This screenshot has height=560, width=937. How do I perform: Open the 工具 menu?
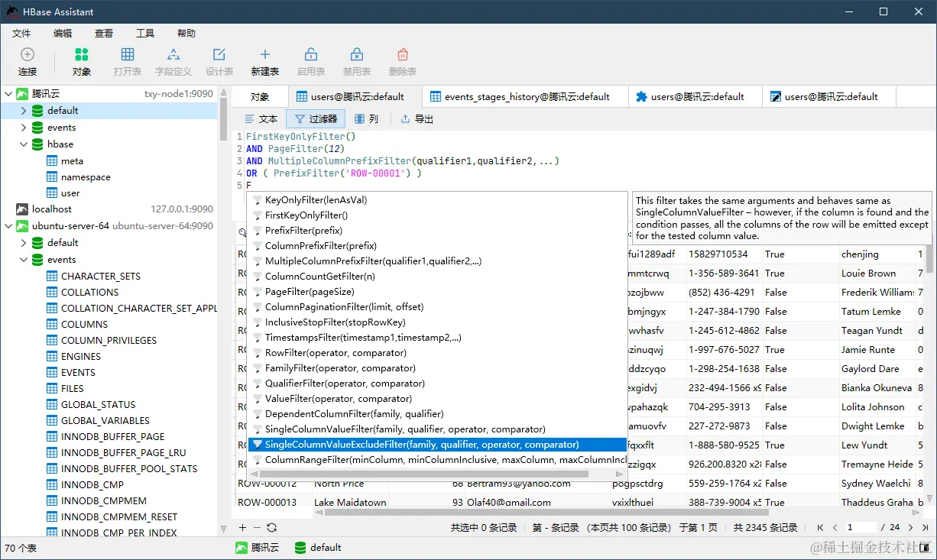(145, 34)
